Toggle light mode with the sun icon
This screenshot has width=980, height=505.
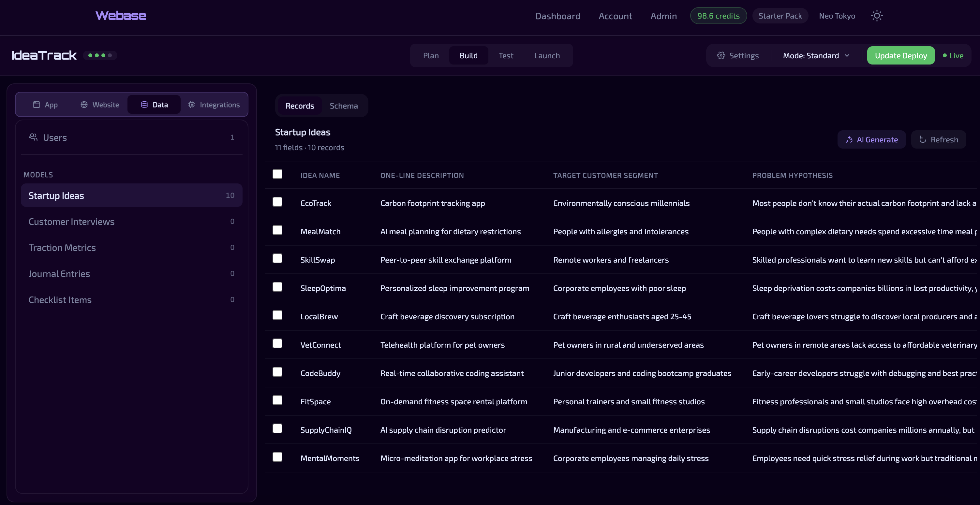(x=877, y=16)
